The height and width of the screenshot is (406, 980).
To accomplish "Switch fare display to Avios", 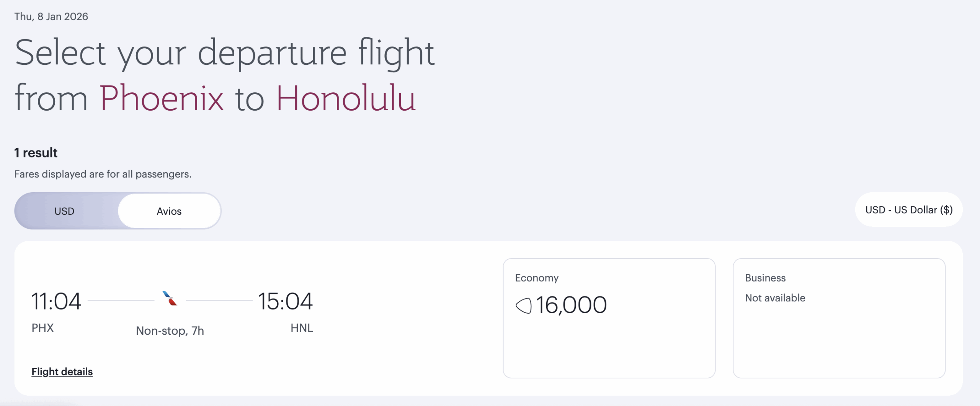I will 169,211.
